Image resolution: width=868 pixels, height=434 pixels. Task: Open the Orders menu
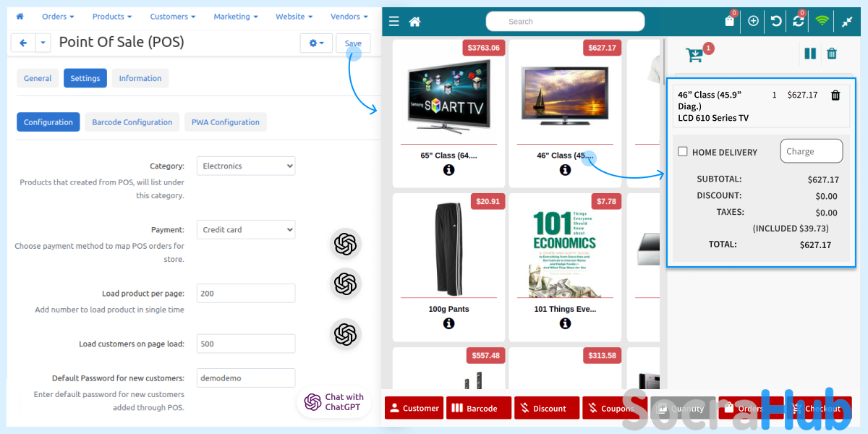(x=58, y=16)
